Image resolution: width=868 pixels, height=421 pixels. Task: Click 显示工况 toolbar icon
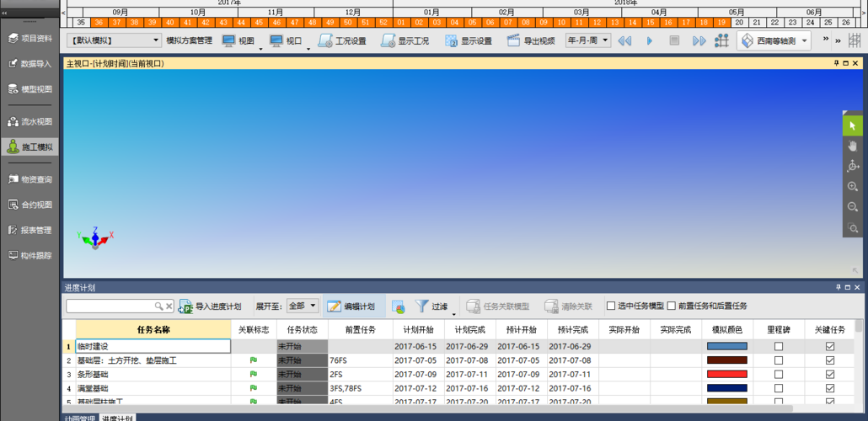405,40
